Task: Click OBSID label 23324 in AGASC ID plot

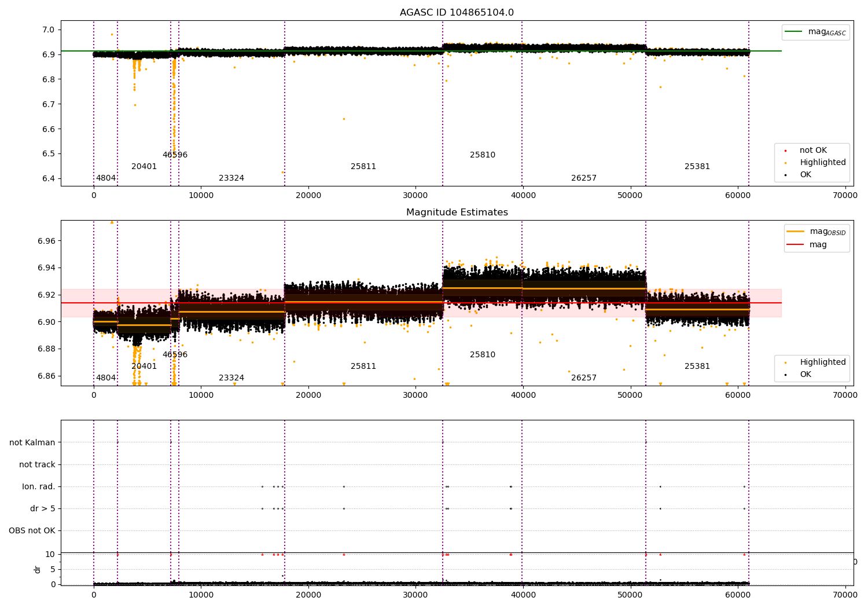Action: [x=231, y=178]
